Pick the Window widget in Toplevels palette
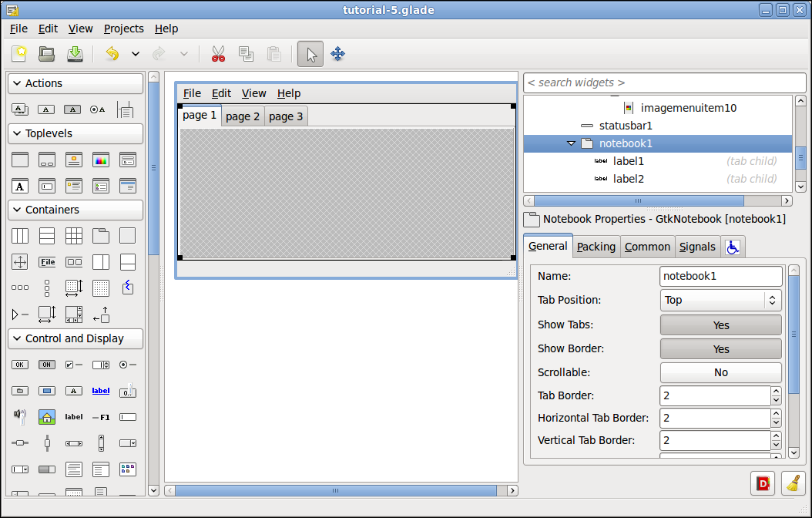This screenshot has width=812, height=518. point(20,160)
